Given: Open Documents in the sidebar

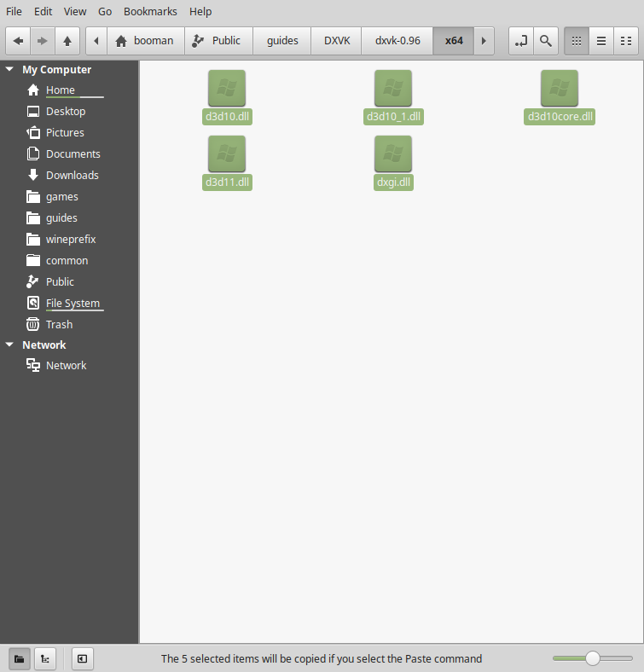Looking at the screenshot, I should coord(69,154).
